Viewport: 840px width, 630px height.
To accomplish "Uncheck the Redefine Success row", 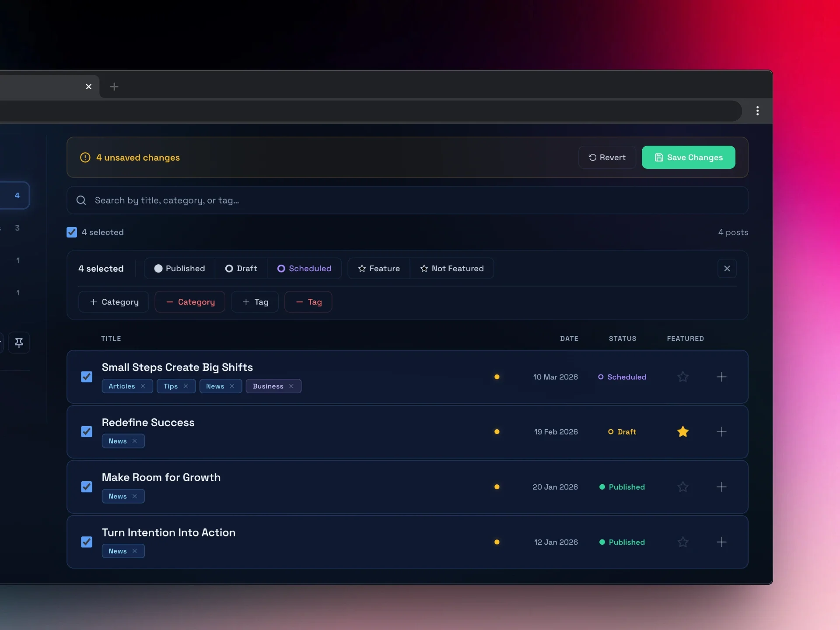I will coord(87,432).
